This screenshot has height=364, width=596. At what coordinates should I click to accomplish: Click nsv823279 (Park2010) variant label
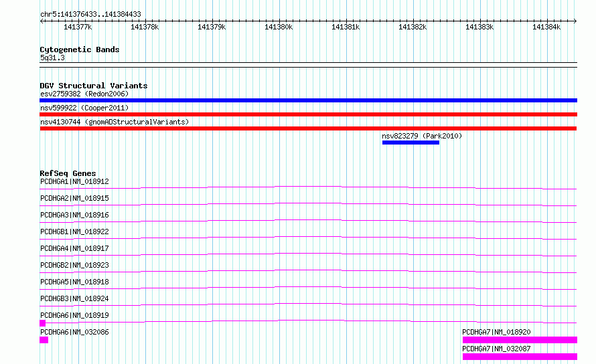click(422, 136)
